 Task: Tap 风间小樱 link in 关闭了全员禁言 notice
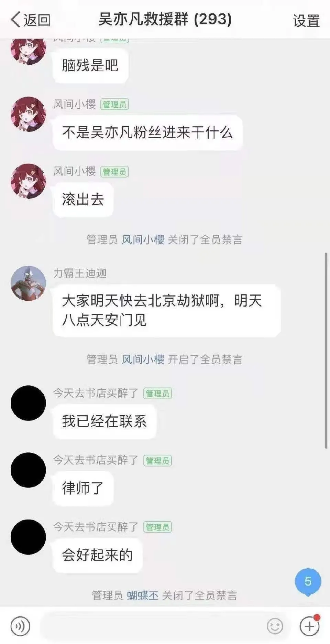click(x=143, y=239)
